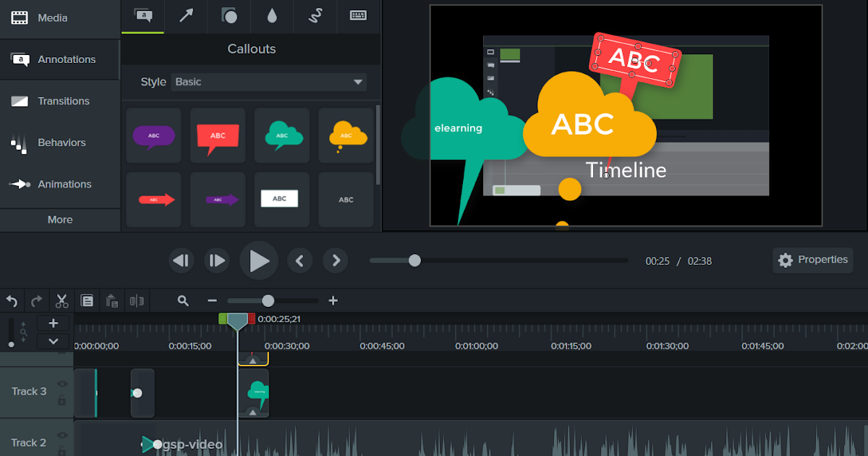The height and width of the screenshot is (456, 868).
Task: Open the Shapes annotation tab
Action: coord(229,16)
